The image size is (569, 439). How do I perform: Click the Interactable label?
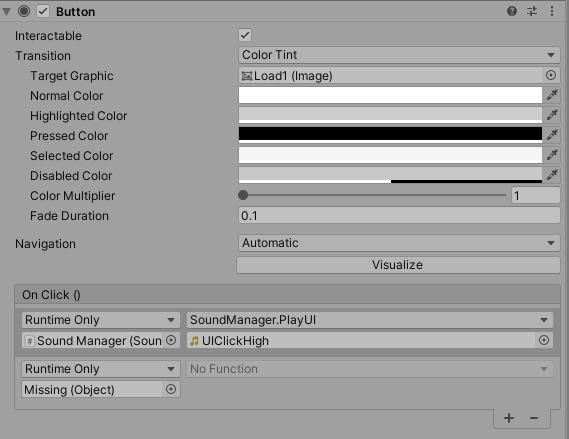pyautogui.click(x=48, y=36)
